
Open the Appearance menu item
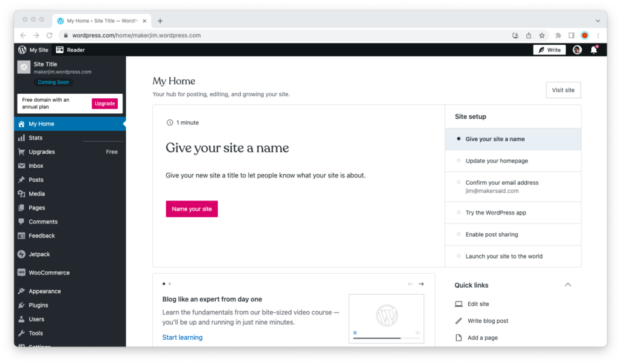coord(70,291)
